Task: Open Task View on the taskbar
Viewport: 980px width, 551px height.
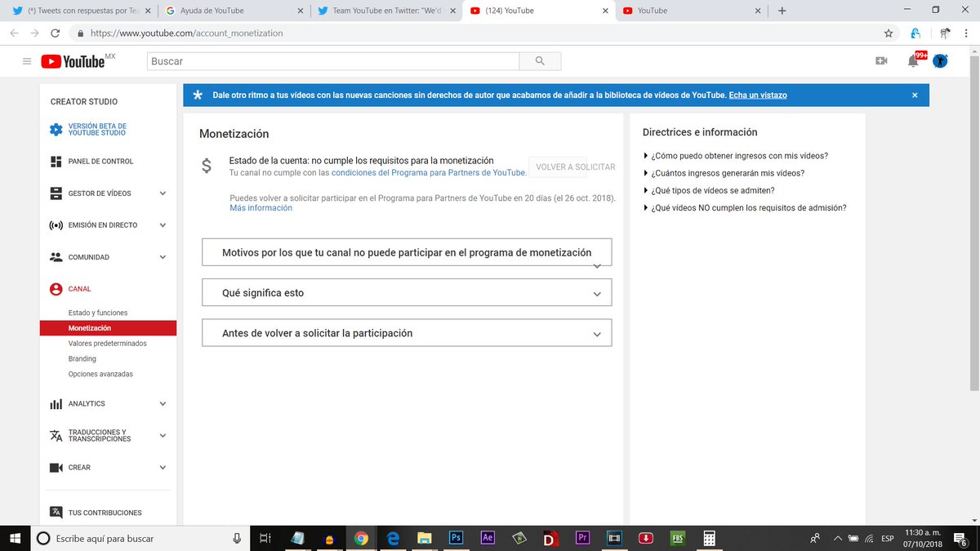Action: point(265,538)
